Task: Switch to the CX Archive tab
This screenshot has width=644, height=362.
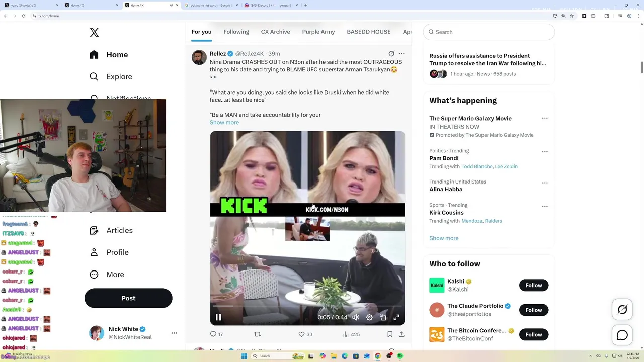Action: 275,32
